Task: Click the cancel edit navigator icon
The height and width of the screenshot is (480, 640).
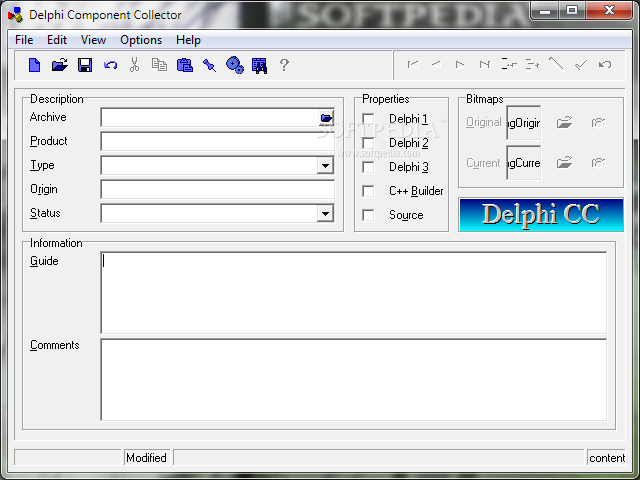Action: point(604,64)
